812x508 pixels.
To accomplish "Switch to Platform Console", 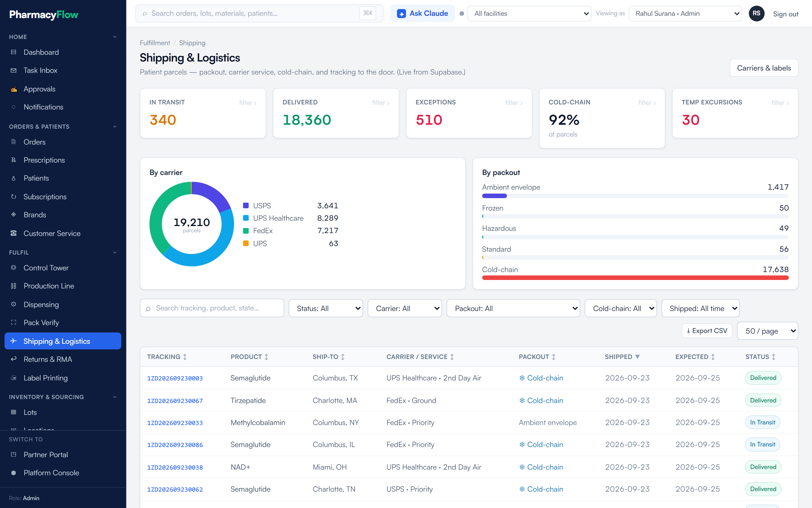I will (x=63, y=473).
